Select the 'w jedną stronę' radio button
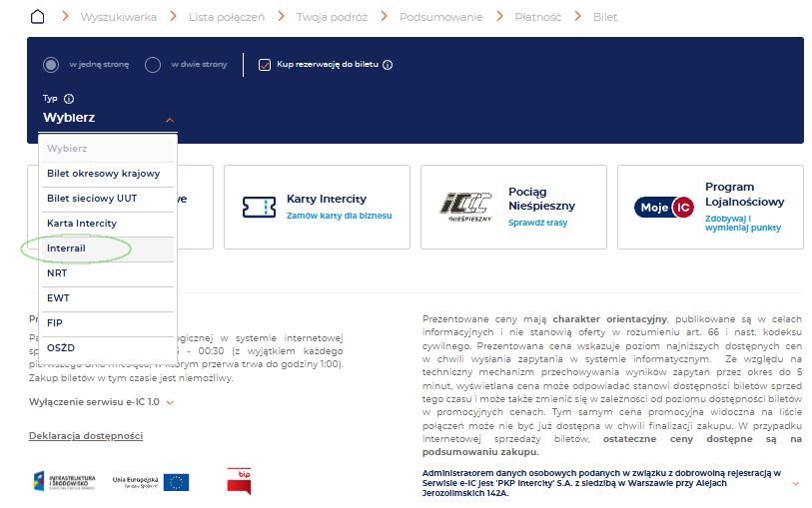Screen dimensions: 812x508 [x=51, y=65]
